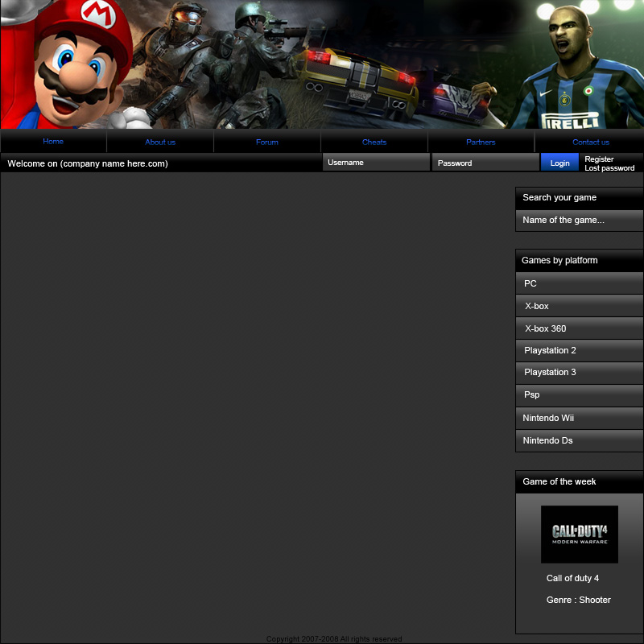Image resolution: width=644 pixels, height=644 pixels.
Task: Click the 'Call of duty 4' title text
Action: click(572, 578)
